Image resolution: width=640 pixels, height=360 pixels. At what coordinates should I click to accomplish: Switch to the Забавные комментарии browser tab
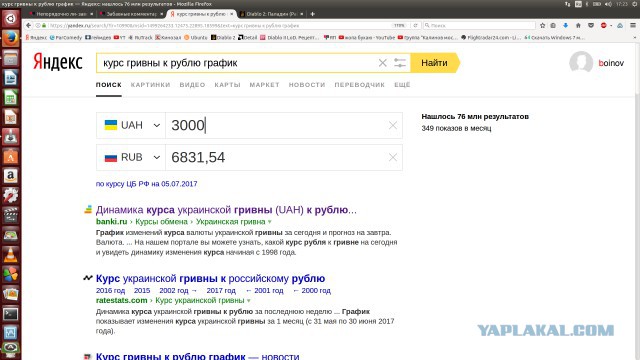pyautogui.click(x=131, y=14)
